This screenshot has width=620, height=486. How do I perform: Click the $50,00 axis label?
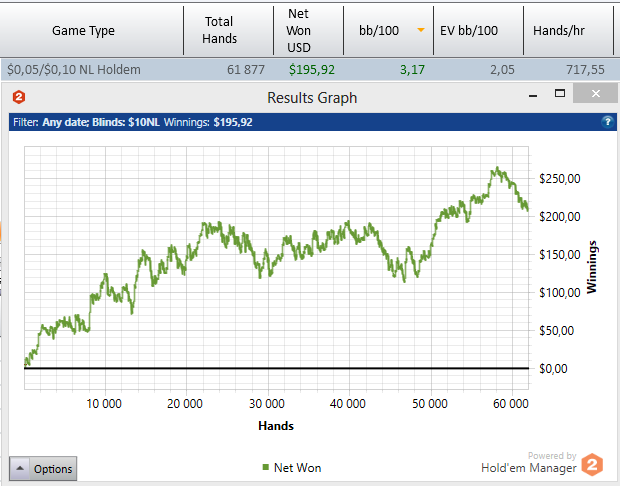click(556, 330)
